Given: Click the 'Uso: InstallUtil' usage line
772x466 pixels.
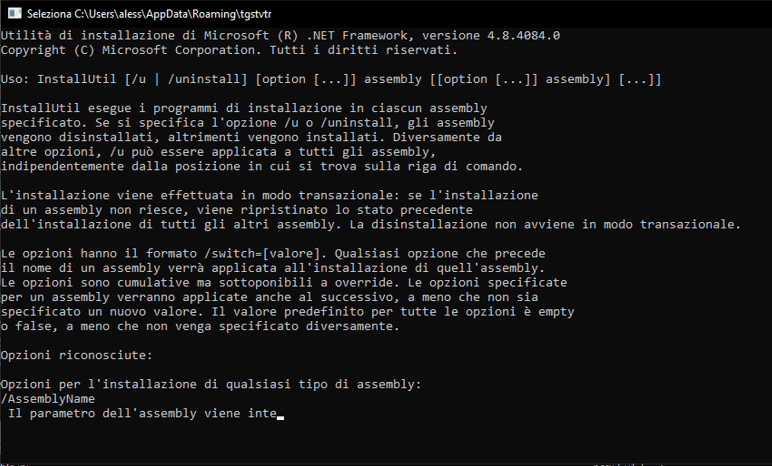Looking at the screenshot, I should [x=331, y=79].
